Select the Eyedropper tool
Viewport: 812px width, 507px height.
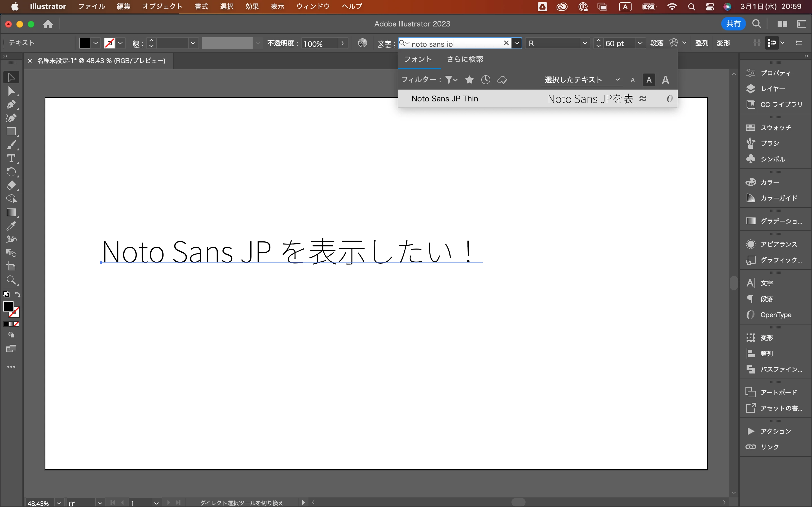click(x=11, y=226)
